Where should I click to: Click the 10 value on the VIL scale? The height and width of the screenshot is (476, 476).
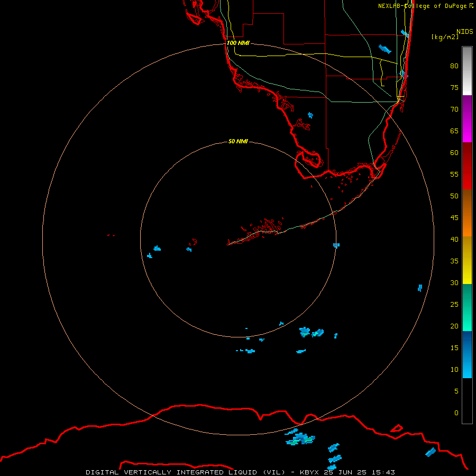coord(454,370)
